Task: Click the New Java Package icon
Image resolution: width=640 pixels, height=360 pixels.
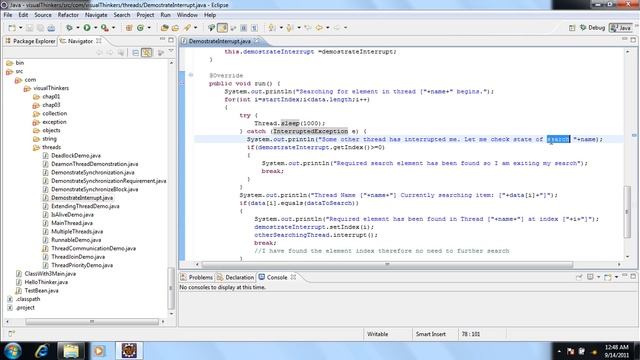Action: [x=129, y=28]
